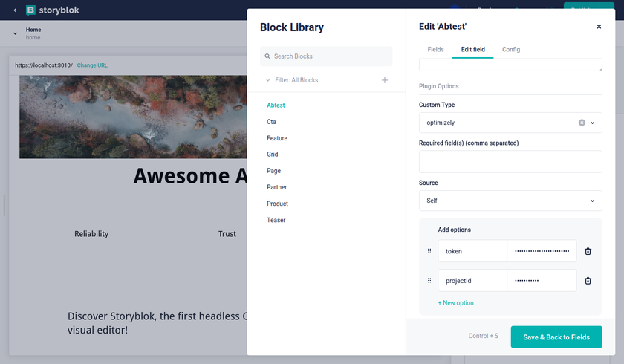
Task: Click Save & Back to Fields
Action: (556, 337)
